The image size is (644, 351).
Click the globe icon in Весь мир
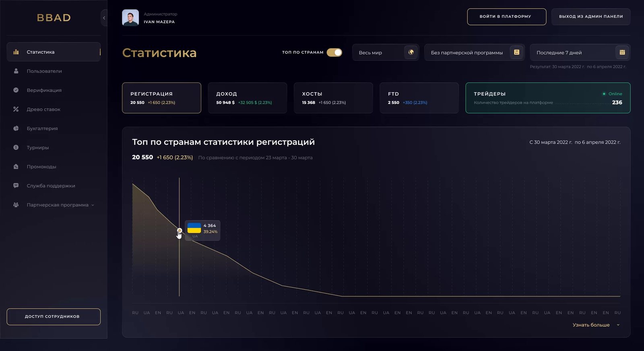[411, 52]
